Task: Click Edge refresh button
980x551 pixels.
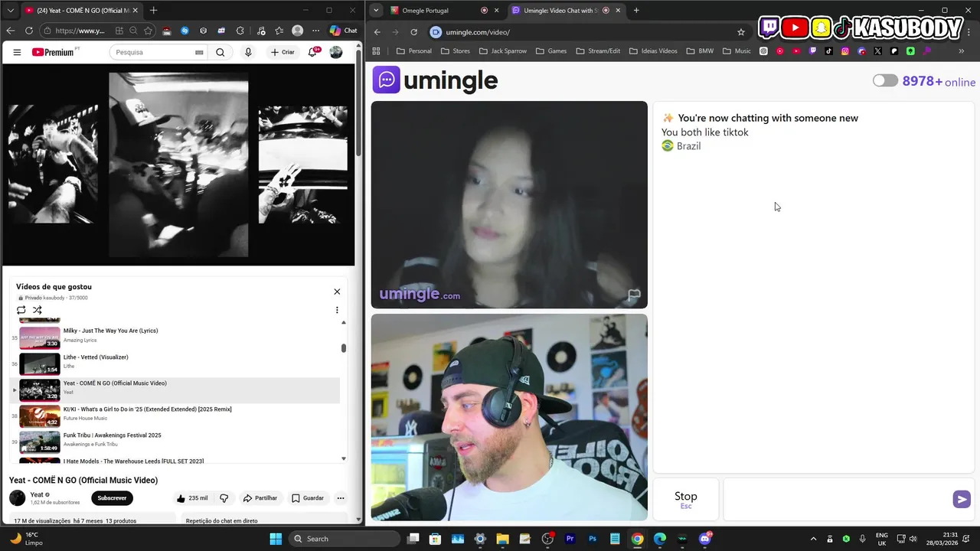Action: point(29,31)
